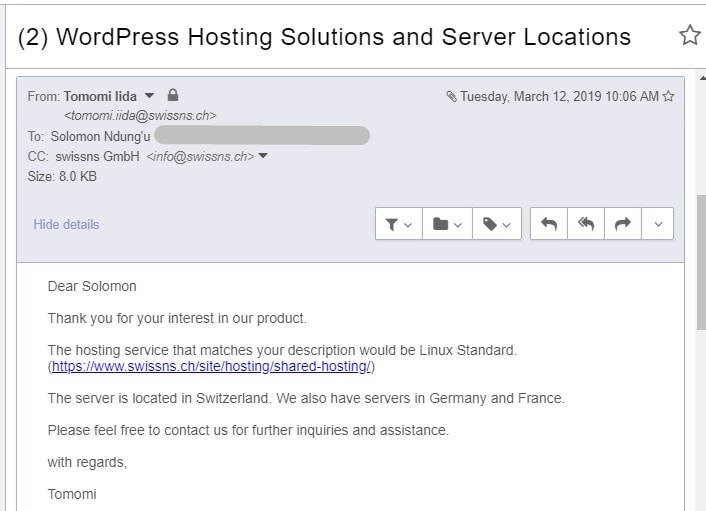The width and height of the screenshot is (706, 511).
Task: Click the attachment paperclip icon
Action: point(451,96)
